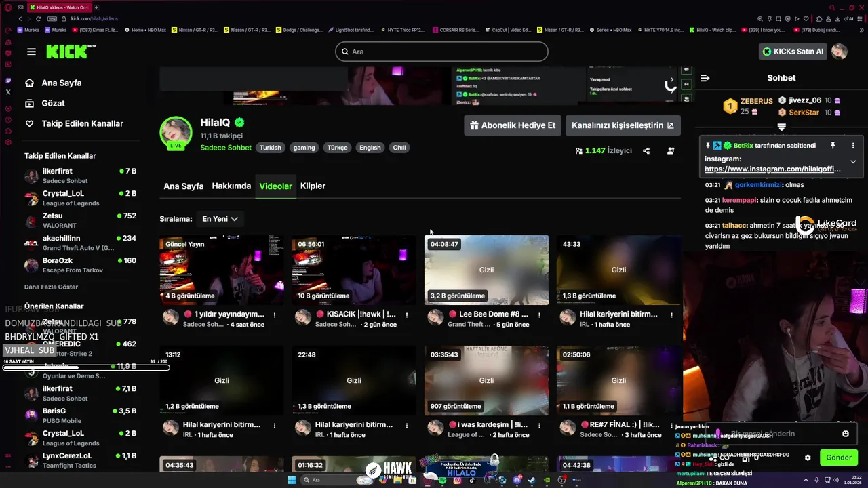Image resolution: width=868 pixels, height=488 pixels.
Task: Send the chat message with Gönder
Action: tap(838, 457)
